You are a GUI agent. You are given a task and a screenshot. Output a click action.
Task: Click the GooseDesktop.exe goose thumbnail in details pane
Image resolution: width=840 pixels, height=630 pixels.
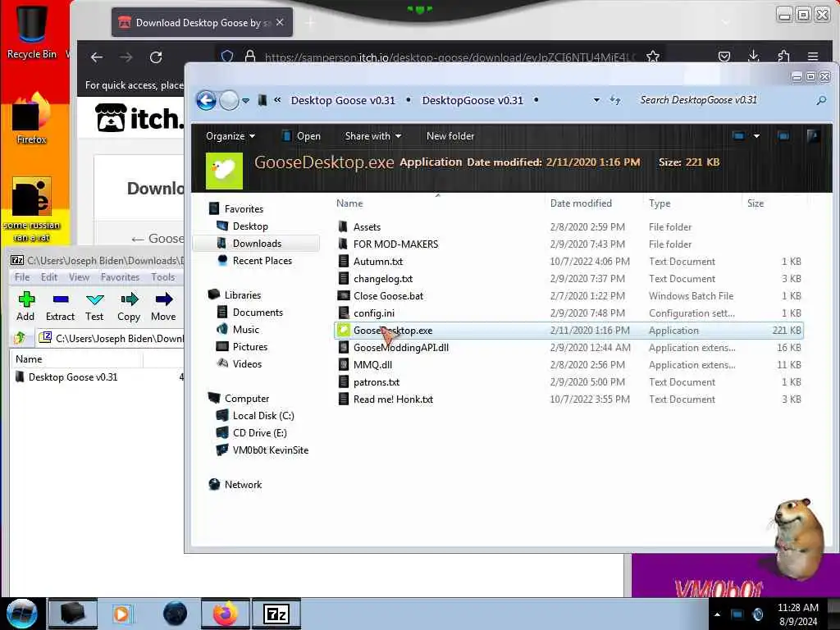click(224, 171)
